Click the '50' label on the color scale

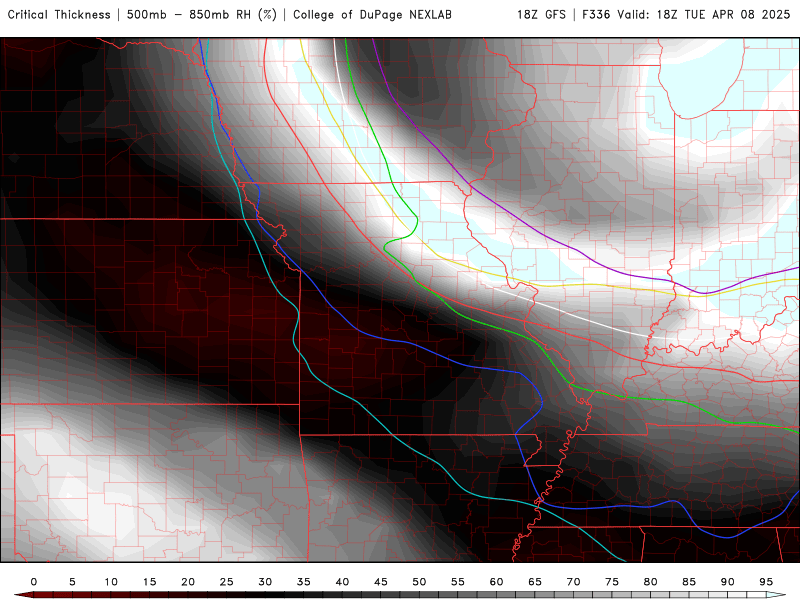[419, 582]
